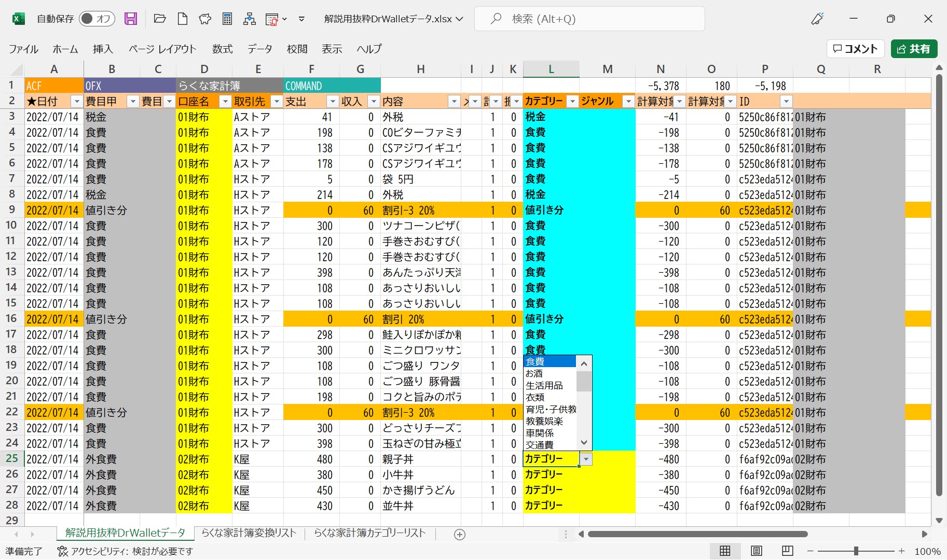
Task: Select 教養娯楽 from the dropdown list
Action: (x=550, y=421)
